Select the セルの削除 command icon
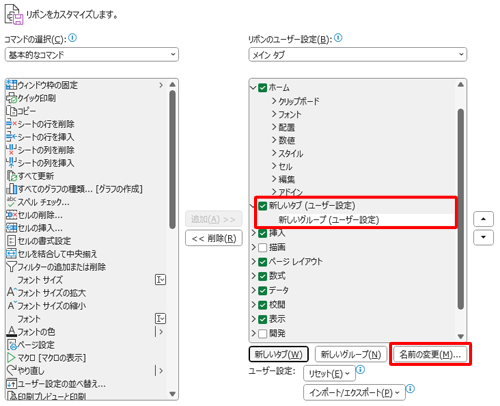 [x=11, y=215]
